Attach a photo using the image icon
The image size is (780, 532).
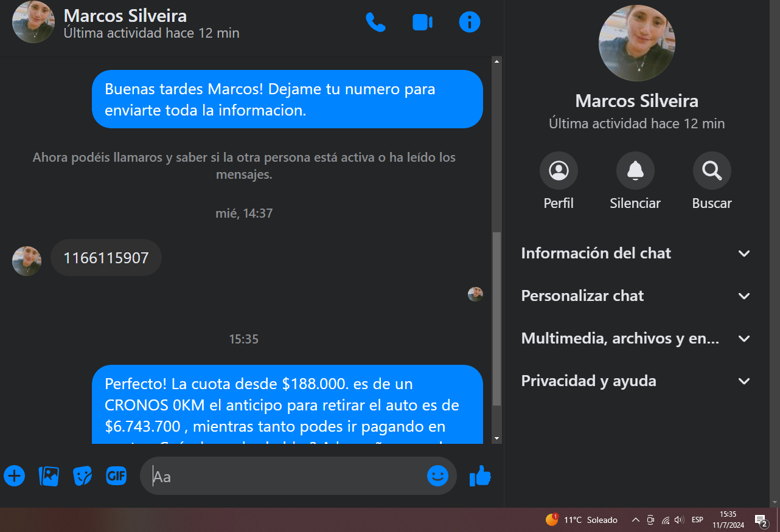coord(49,475)
